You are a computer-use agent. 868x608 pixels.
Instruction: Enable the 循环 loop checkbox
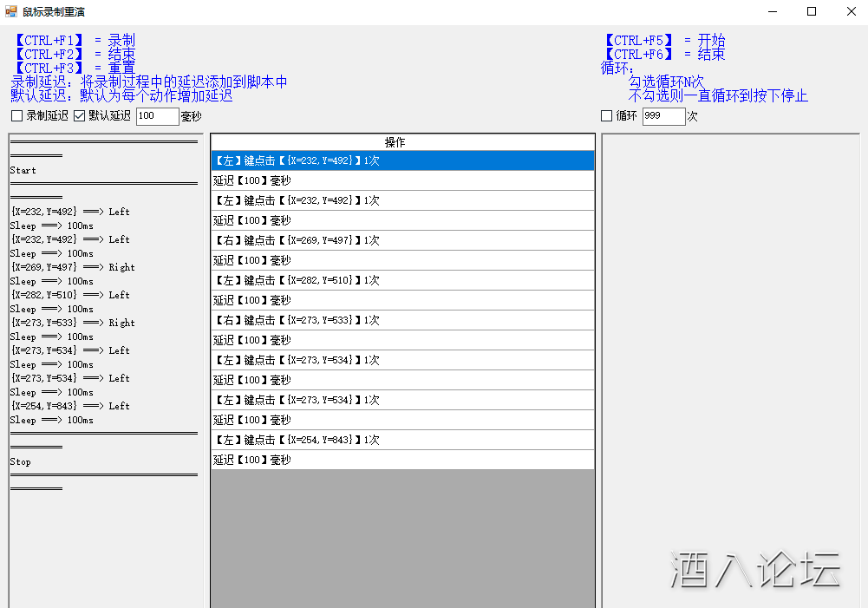click(x=604, y=115)
